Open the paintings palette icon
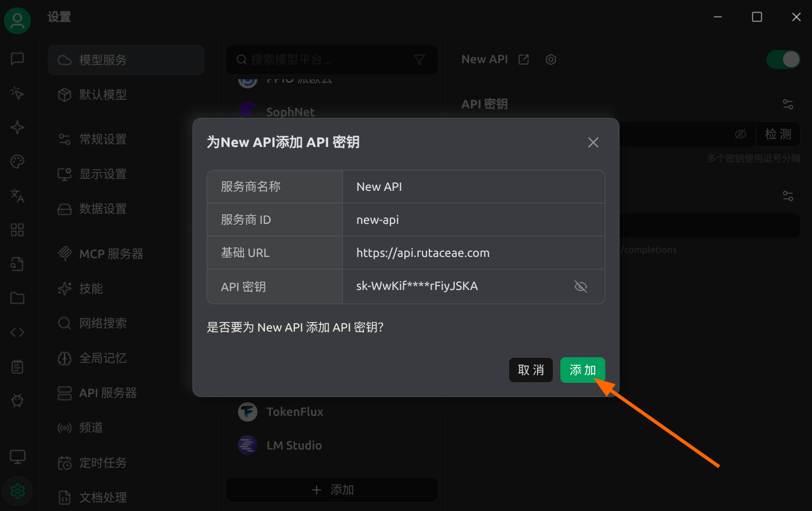The image size is (812, 511). click(x=17, y=161)
